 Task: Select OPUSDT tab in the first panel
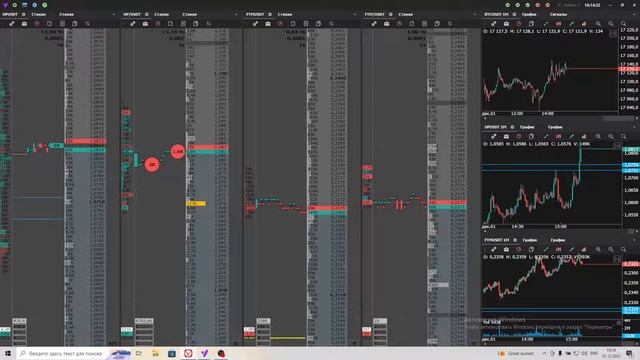(10, 14)
